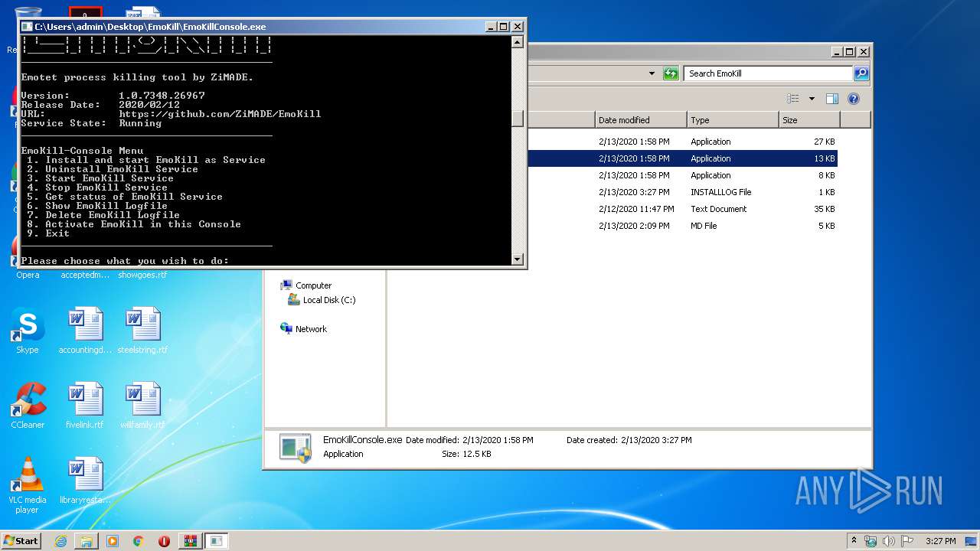Select the libraryresta... document on the desktop

(85, 481)
